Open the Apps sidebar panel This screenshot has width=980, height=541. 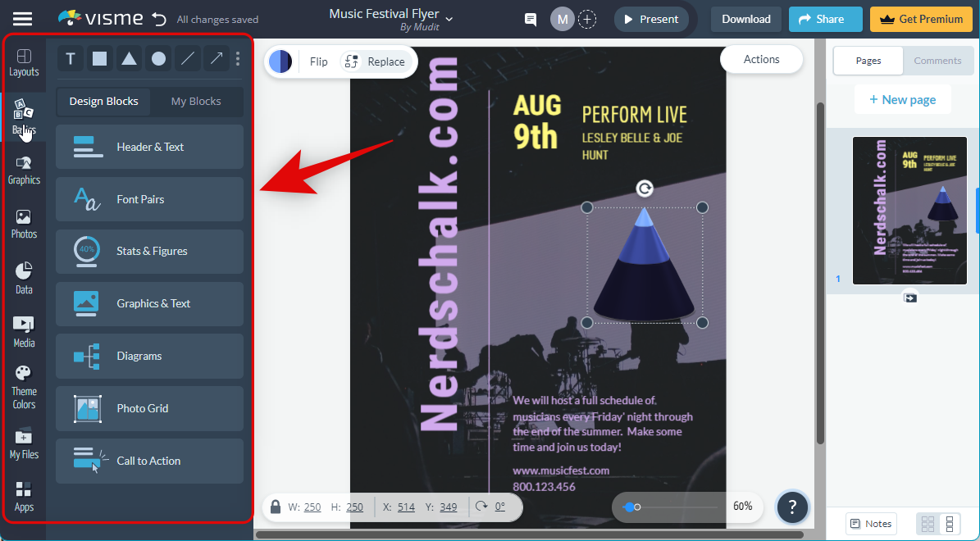pos(24,498)
